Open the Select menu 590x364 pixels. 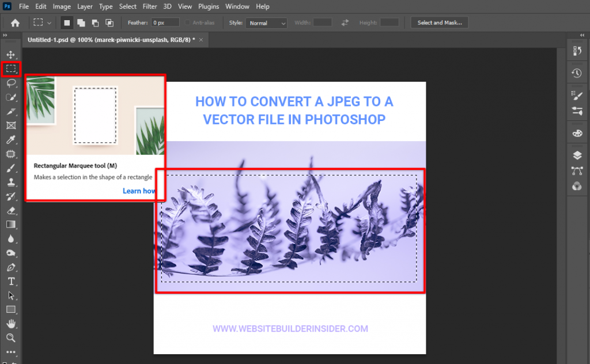(x=127, y=6)
